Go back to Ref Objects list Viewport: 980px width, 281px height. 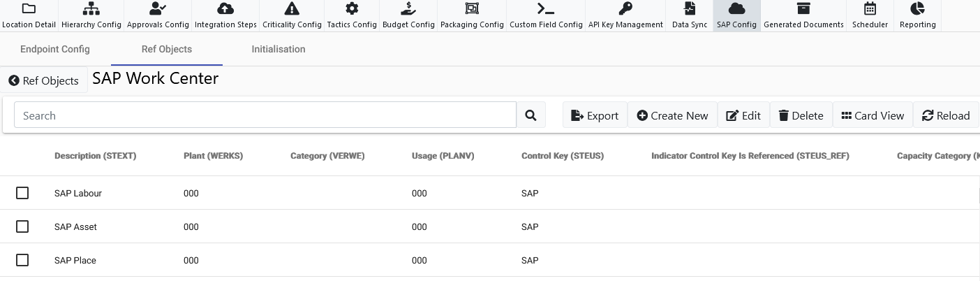pyautogui.click(x=44, y=80)
